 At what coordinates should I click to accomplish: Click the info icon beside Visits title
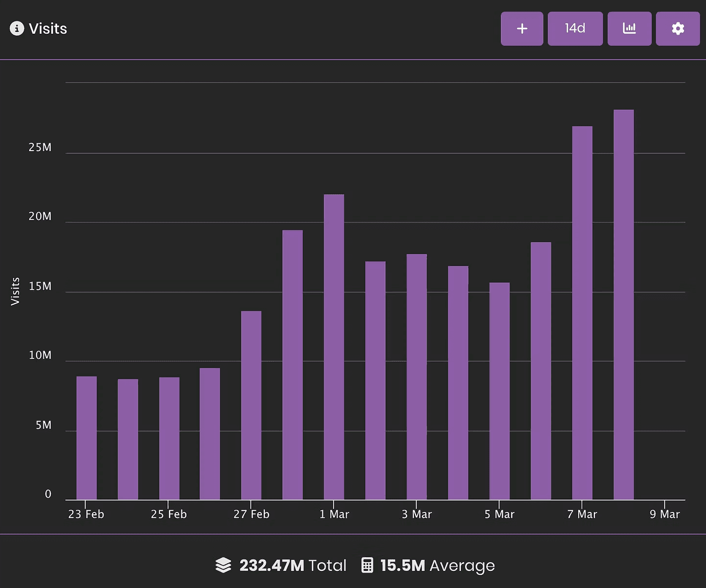point(17,29)
